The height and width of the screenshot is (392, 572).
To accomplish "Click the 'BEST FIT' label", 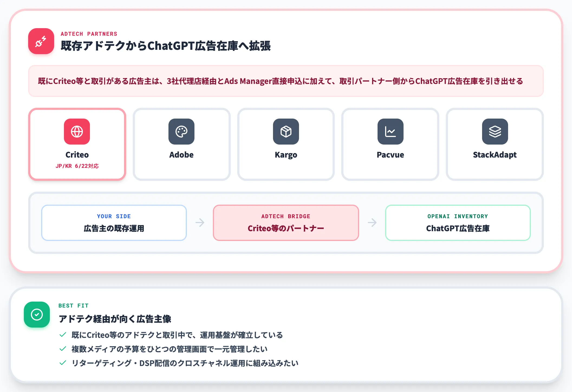I will pos(73,306).
